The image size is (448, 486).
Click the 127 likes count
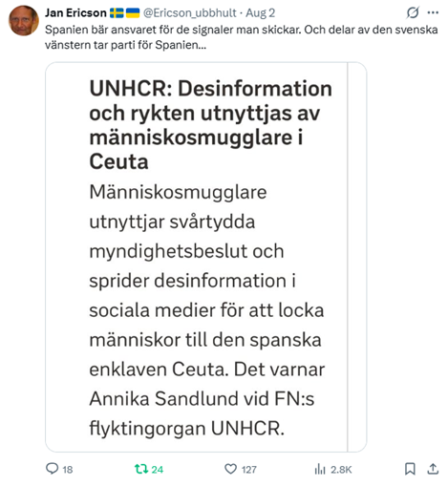point(249,470)
